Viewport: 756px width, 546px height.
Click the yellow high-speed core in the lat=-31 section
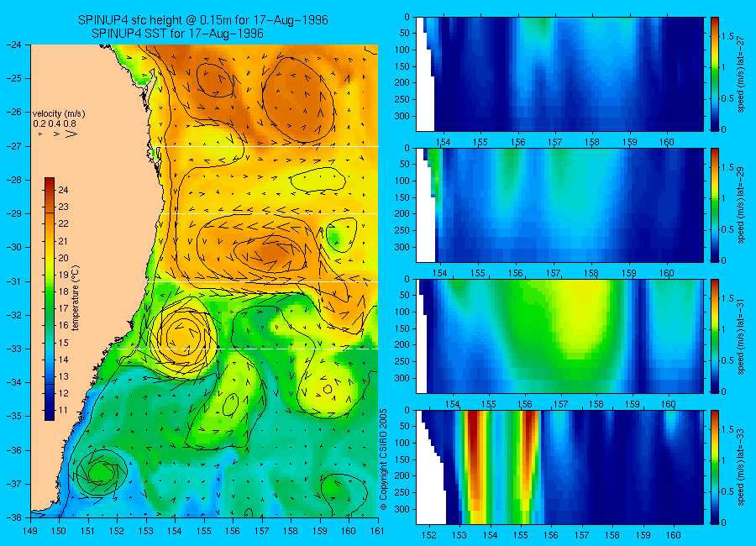coord(581,318)
